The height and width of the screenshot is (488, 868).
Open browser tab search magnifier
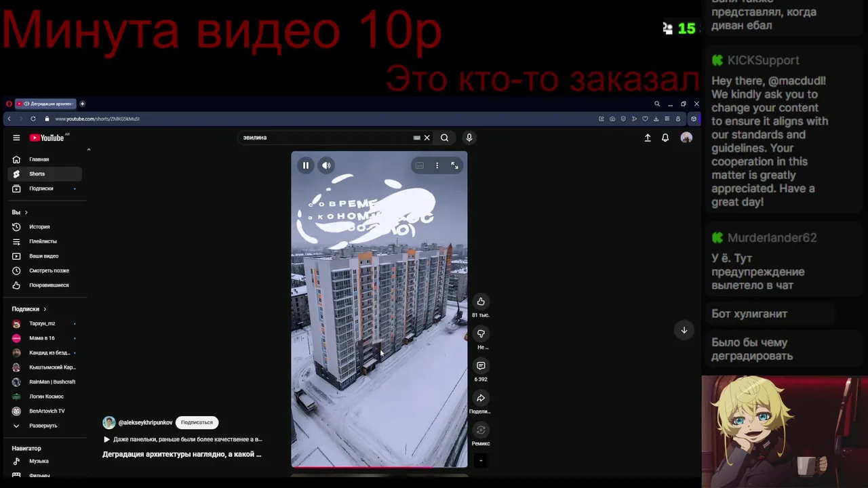pyautogui.click(x=656, y=104)
